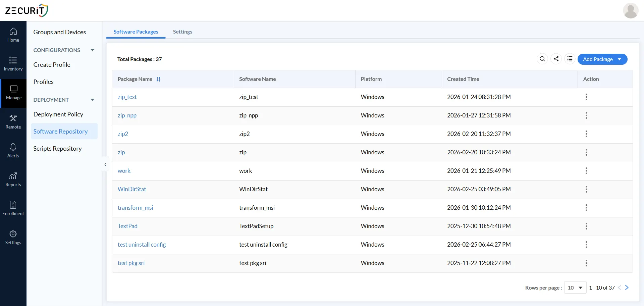Toggle the Package Name sort arrows
The width and height of the screenshot is (644, 306).
(x=158, y=79)
